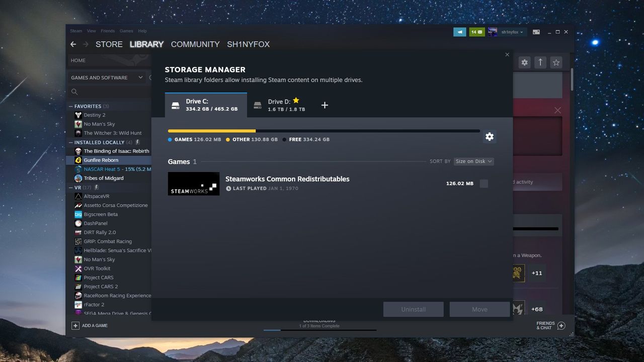Collapse the Favorites category
Image resolution: width=644 pixels, height=362 pixels.
(70, 107)
